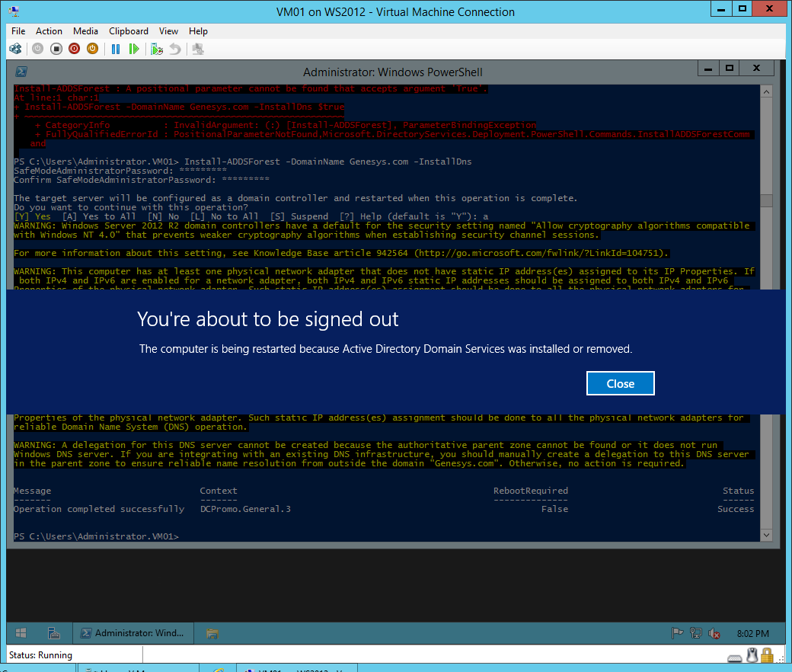The image size is (792, 672).
Task: Click the orange Save state icon
Action: coord(93,49)
